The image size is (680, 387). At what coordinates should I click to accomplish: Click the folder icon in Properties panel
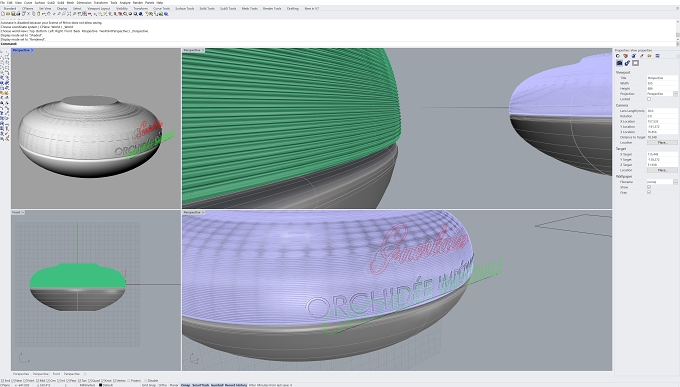649,56
